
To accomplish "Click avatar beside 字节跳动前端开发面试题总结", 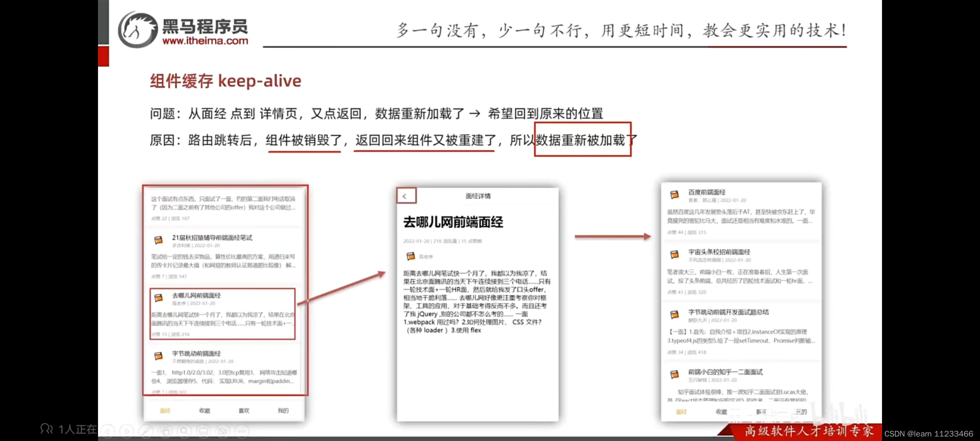I will pos(675,315).
